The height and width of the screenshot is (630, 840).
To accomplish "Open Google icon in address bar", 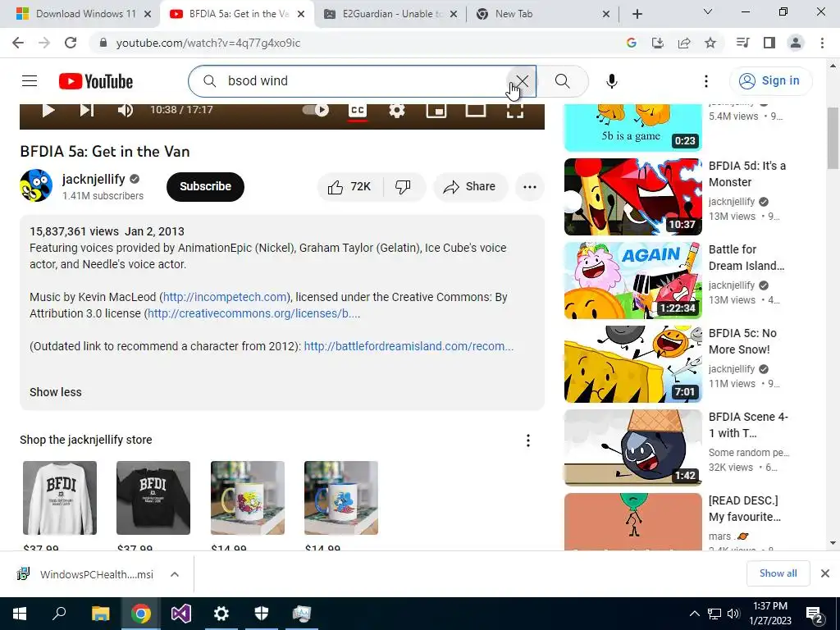I will 632,43.
